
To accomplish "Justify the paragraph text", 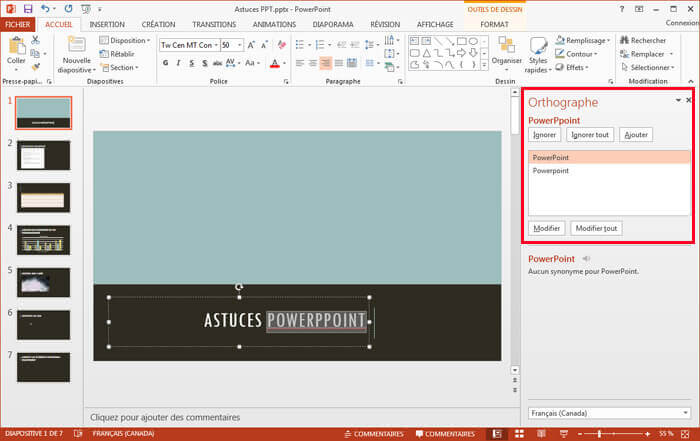I will tap(339, 63).
